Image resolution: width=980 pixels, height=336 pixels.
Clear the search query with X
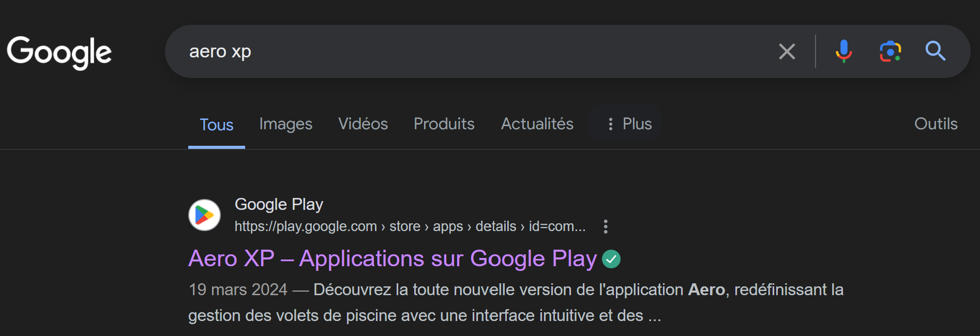click(x=787, y=52)
